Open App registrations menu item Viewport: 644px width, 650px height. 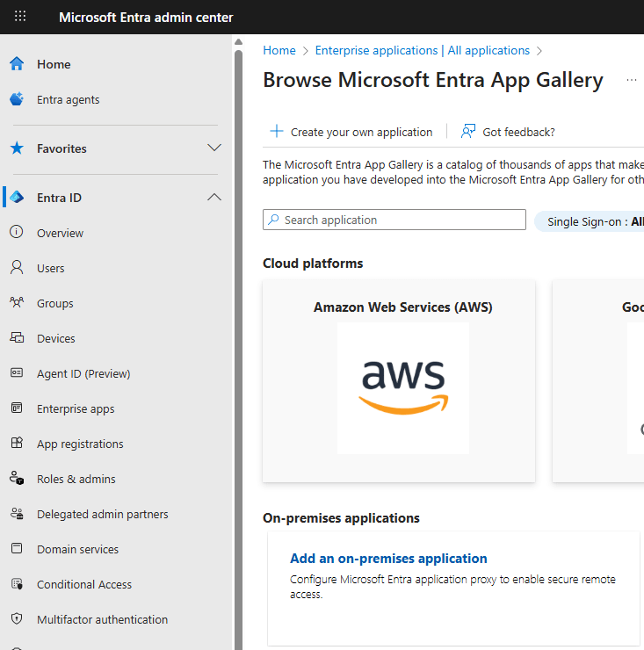pyautogui.click(x=80, y=444)
